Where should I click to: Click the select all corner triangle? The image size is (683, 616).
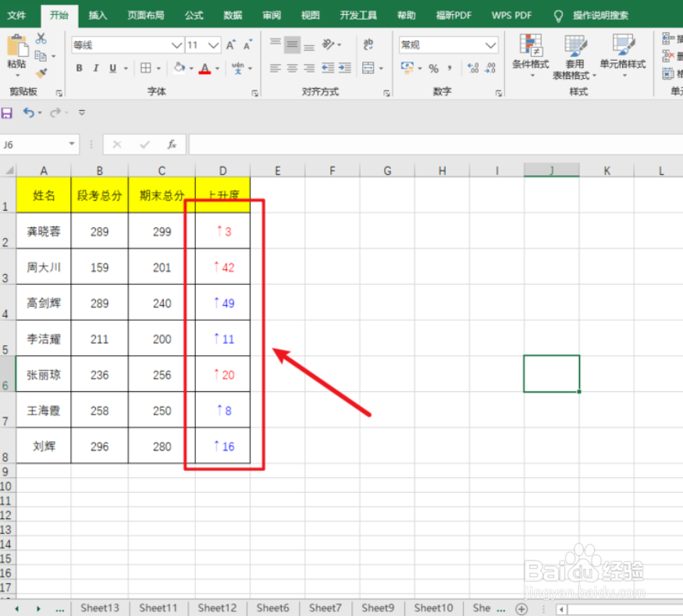pos(9,170)
